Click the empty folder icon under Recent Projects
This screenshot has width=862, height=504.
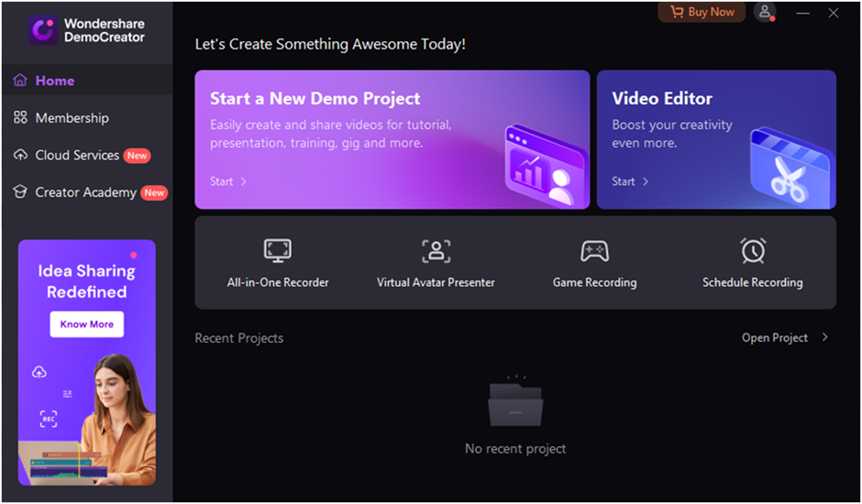click(515, 401)
